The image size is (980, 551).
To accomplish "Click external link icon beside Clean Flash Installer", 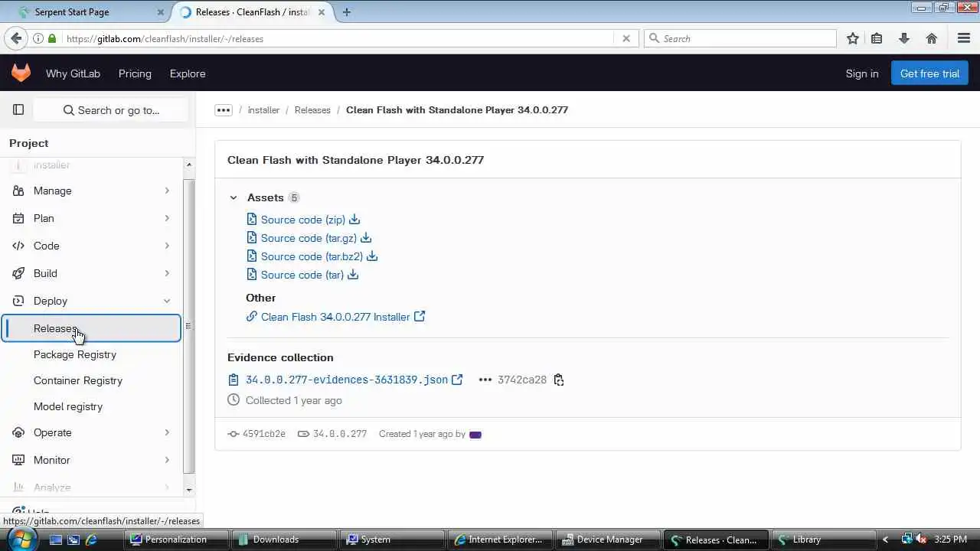I will pyautogui.click(x=420, y=316).
